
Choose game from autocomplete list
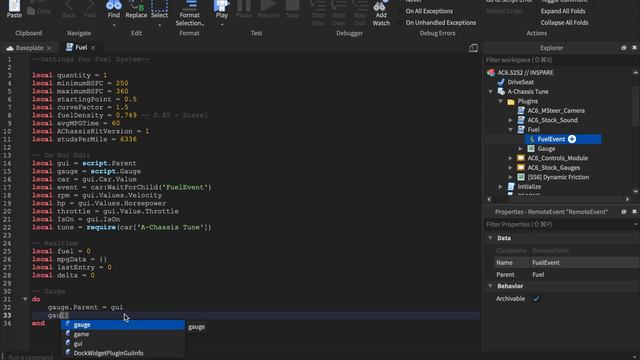(123, 334)
